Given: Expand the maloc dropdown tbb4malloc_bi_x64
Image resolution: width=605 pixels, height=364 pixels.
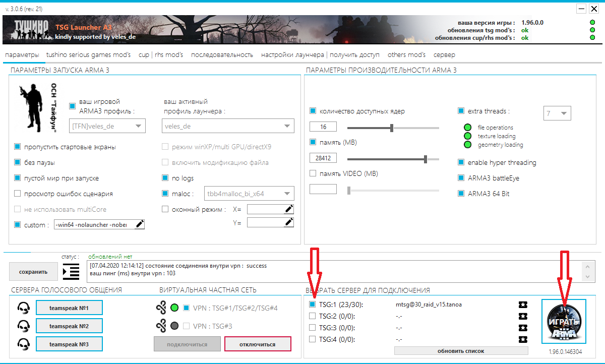Looking at the screenshot, I should [x=248, y=193].
